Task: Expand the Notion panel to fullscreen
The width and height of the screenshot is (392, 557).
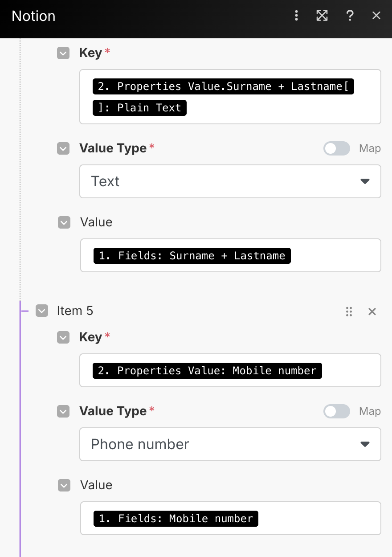Action: pyautogui.click(x=322, y=16)
